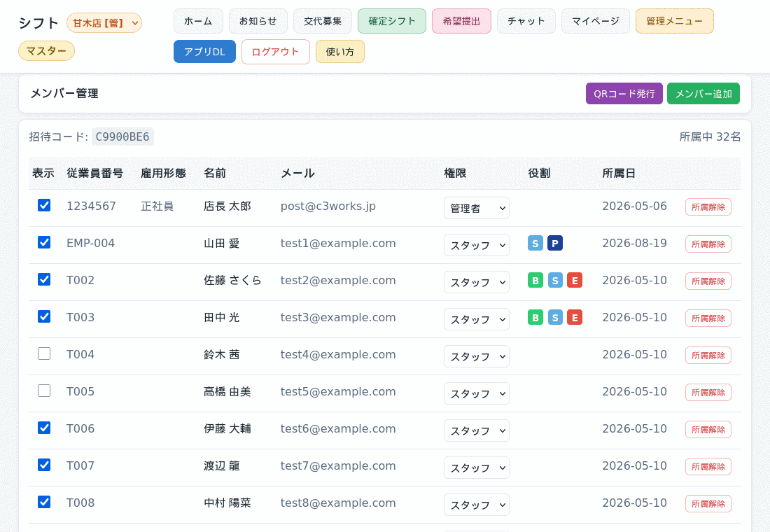The width and height of the screenshot is (770, 532).
Task: Open the 確定シフト page
Action: [392, 21]
